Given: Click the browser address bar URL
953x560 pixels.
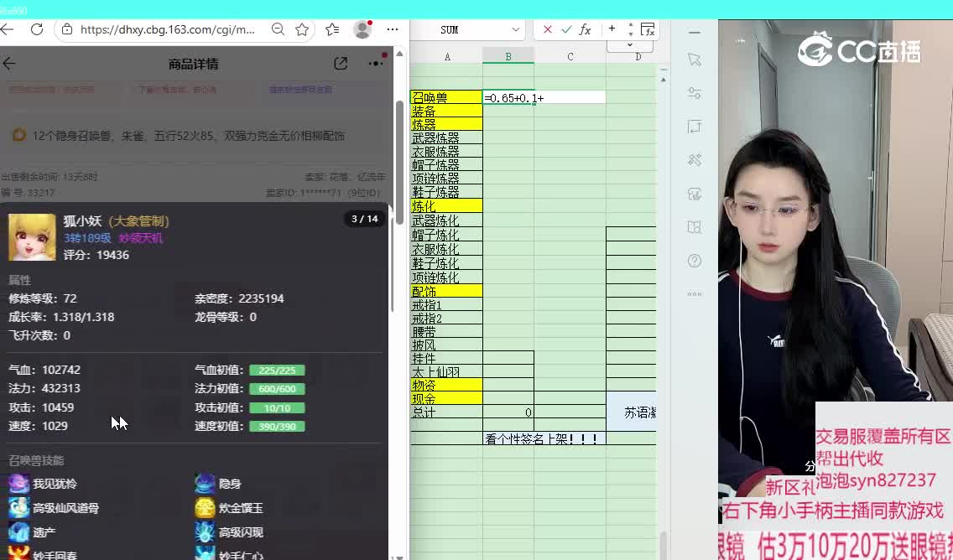Looking at the screenshot, I should pyautogui.click(x=168, y=29).
